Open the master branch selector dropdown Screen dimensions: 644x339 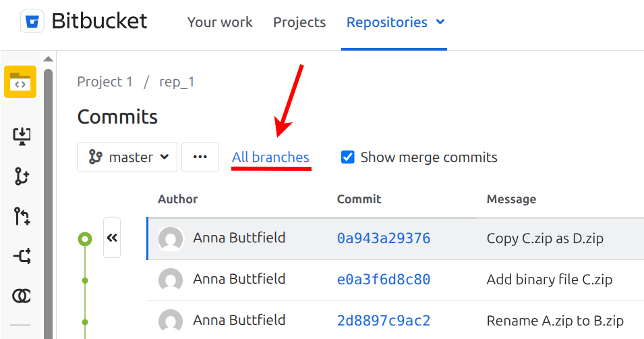coord(127,157)
